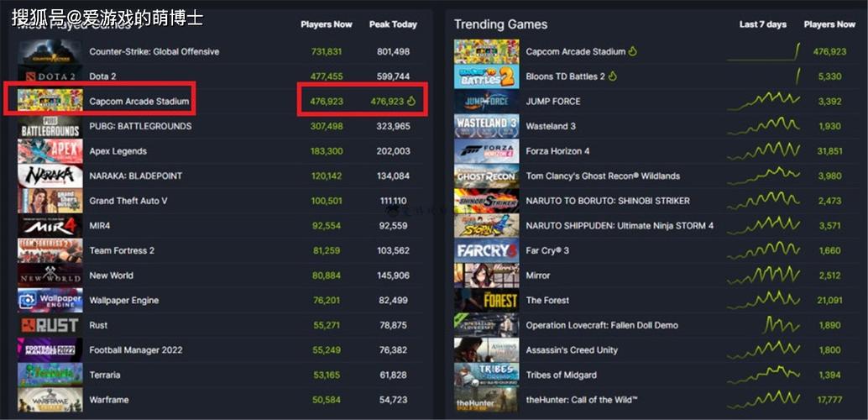
Task: Click The Forest game thumbnail
Action: [487, 301]
